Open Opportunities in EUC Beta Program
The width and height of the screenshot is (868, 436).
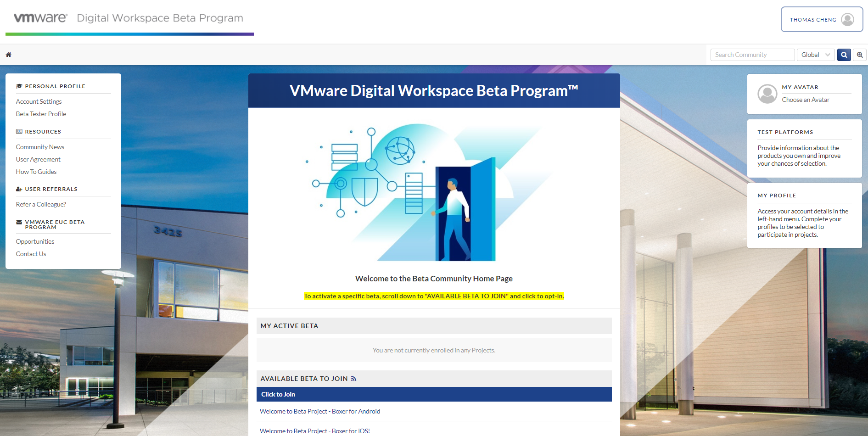(35, 241)
